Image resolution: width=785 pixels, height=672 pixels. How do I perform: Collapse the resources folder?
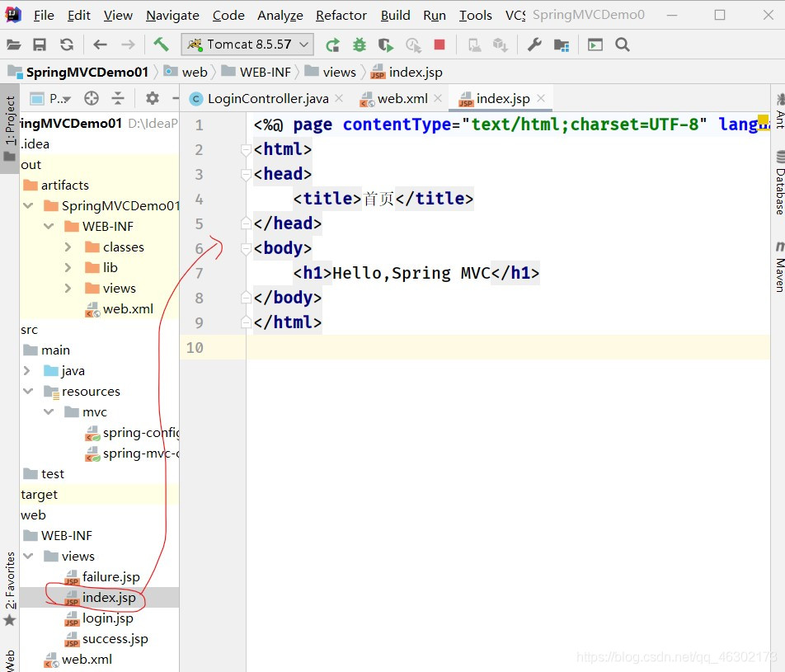(28, 392)
